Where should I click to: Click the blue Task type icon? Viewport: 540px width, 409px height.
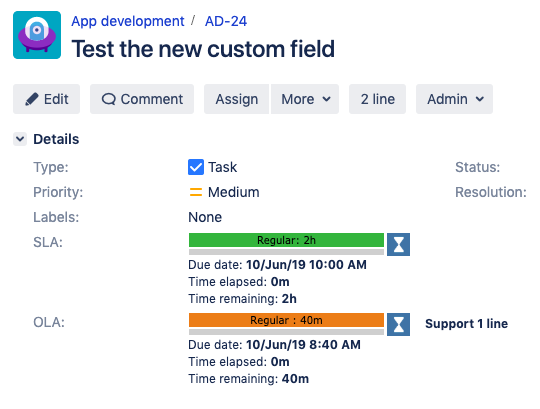pos(196,167)
